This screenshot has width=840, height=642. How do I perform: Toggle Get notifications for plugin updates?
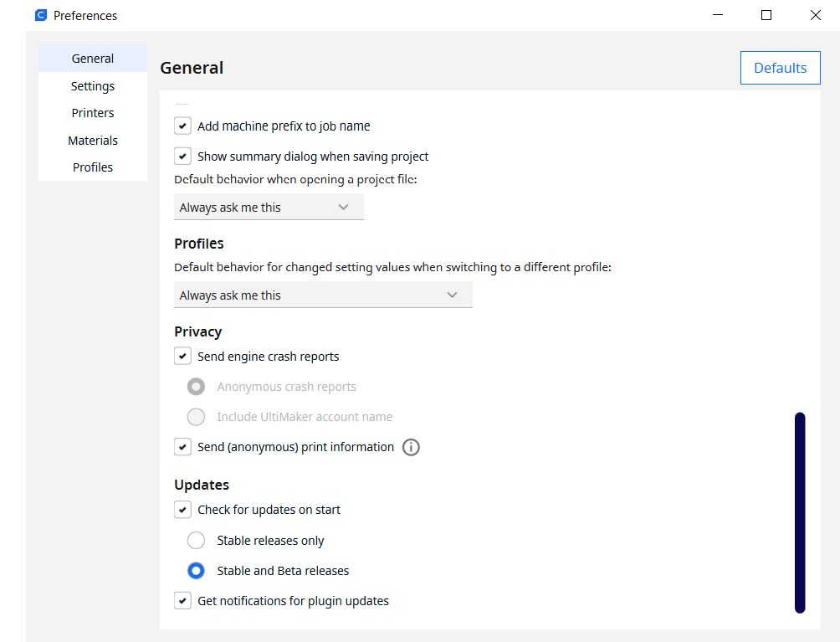182,601
